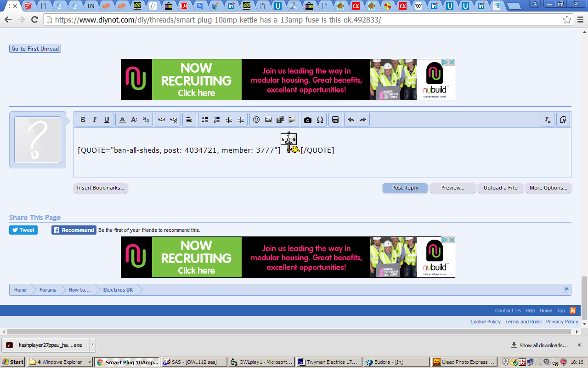Open the download item options arrow

point(92,345)
